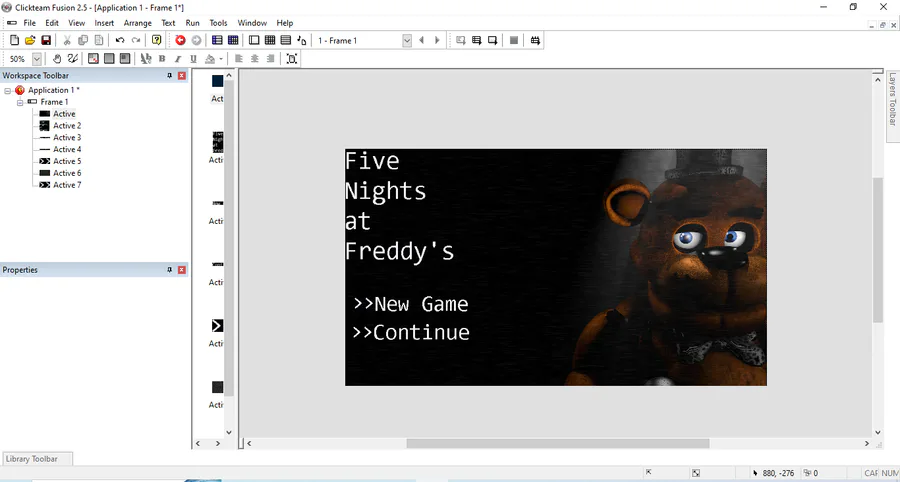Open the '1 - Frame 1' frame dropdown
Image resolution: width=900 pixels, height=482 pixels.
(407, 40)
